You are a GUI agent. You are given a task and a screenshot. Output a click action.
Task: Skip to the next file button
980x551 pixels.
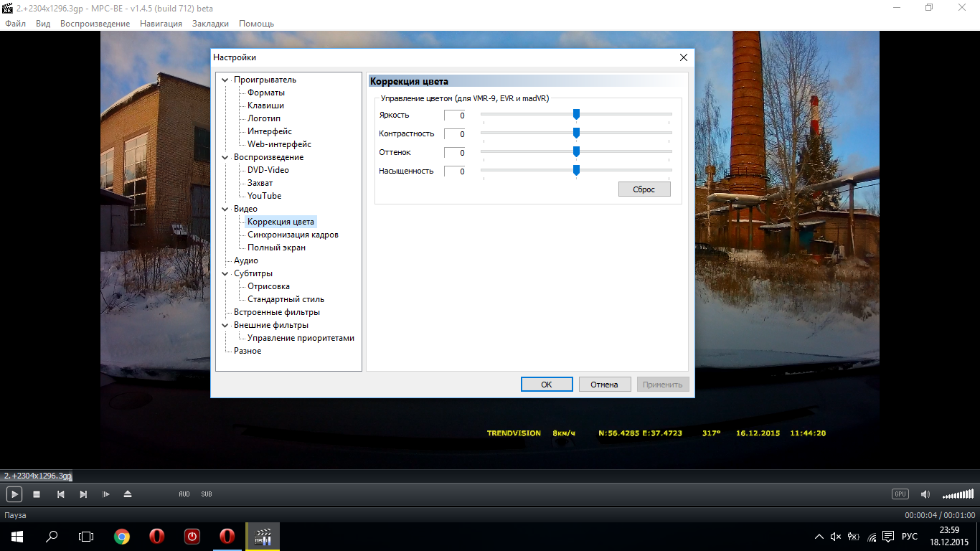(x=83, y=494)
